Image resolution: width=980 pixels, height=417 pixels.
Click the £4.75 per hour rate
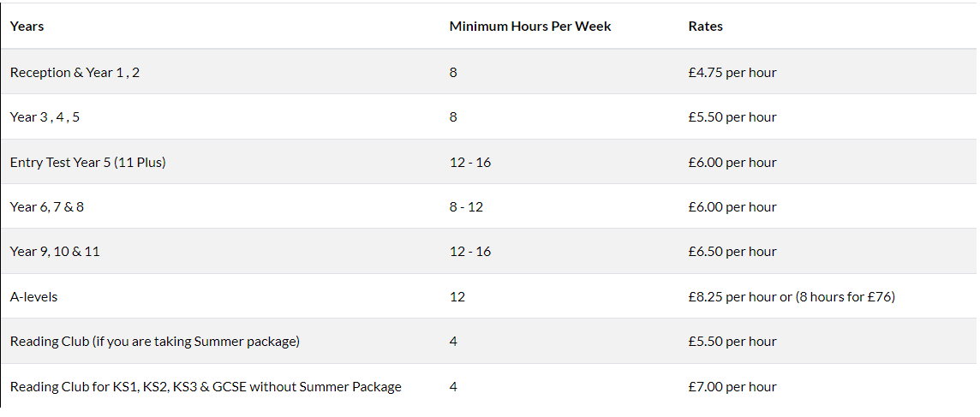(732, 73)
